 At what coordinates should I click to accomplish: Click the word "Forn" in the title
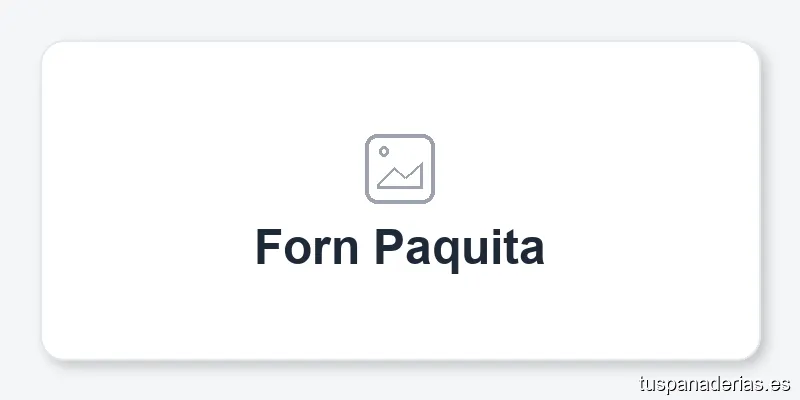pos(306,248)
